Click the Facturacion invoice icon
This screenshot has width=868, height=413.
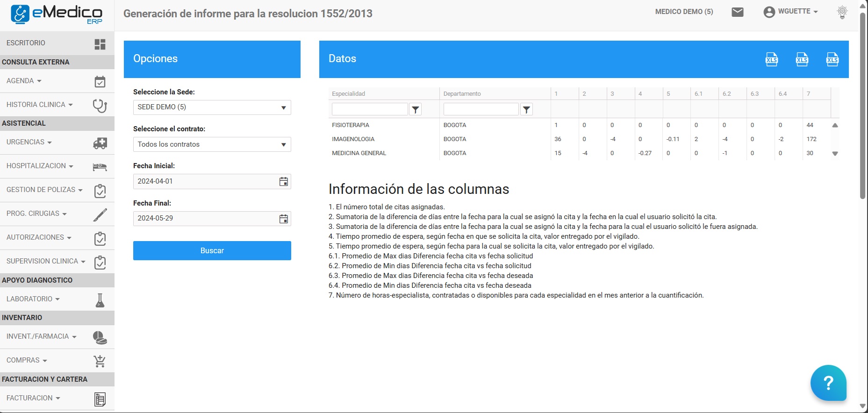pyautogui.click(x=100, y=399)
